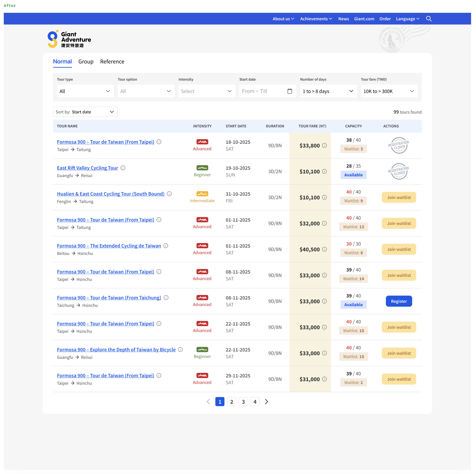This screenshot has width=476, height=474.
Task: Open the Tour type dropdown
Action: [x=85, y=91]
